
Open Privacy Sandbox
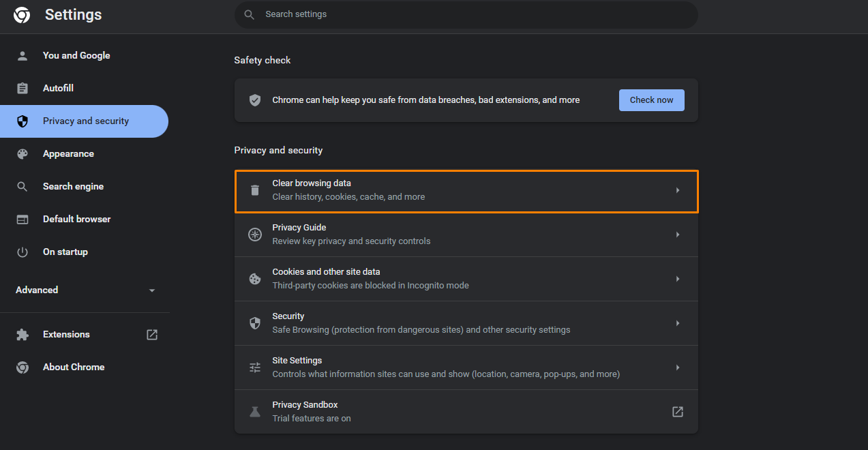click(x=466, y=412)
